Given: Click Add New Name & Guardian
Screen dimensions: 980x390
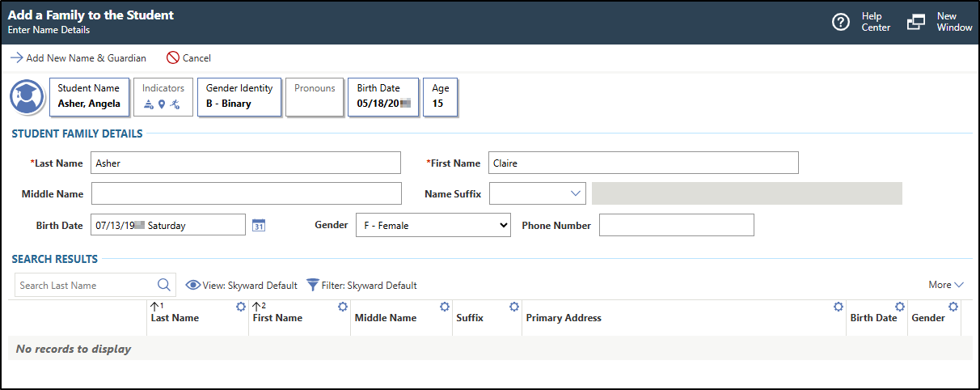Looking at the screenshot, I should click(78, 58).
